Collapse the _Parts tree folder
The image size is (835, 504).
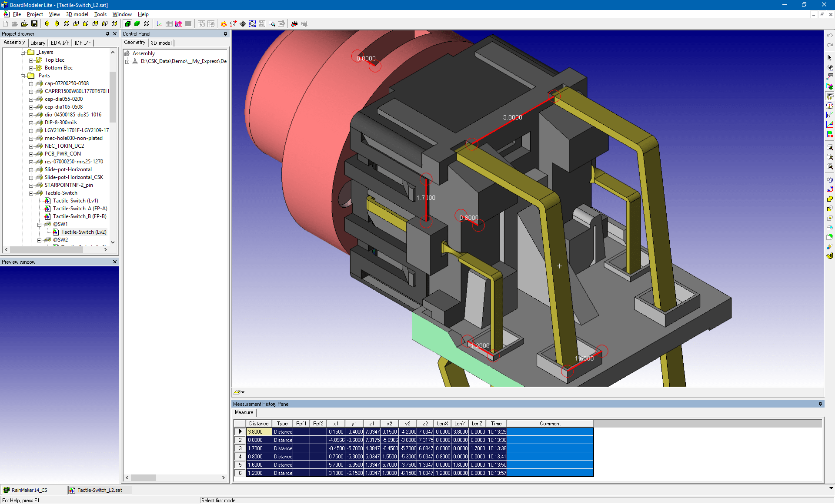click(x=23, y=76)
